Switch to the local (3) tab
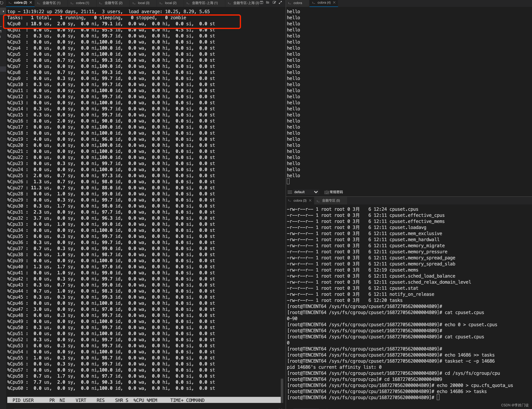This screenshot has height=409, width=532. click(x=144, y=3)
